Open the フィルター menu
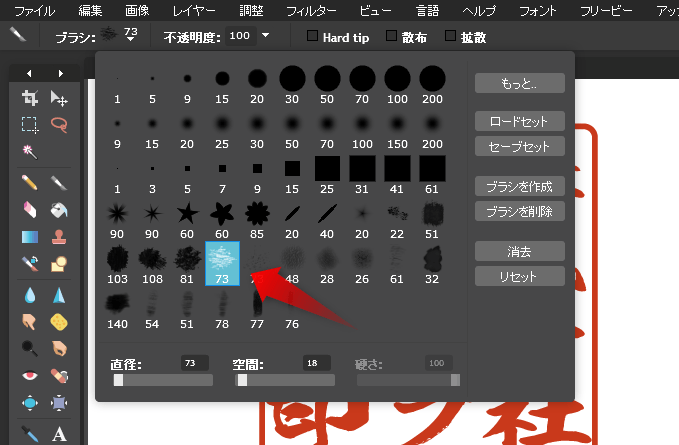The image size is (679, 445). tap(311, 11)
